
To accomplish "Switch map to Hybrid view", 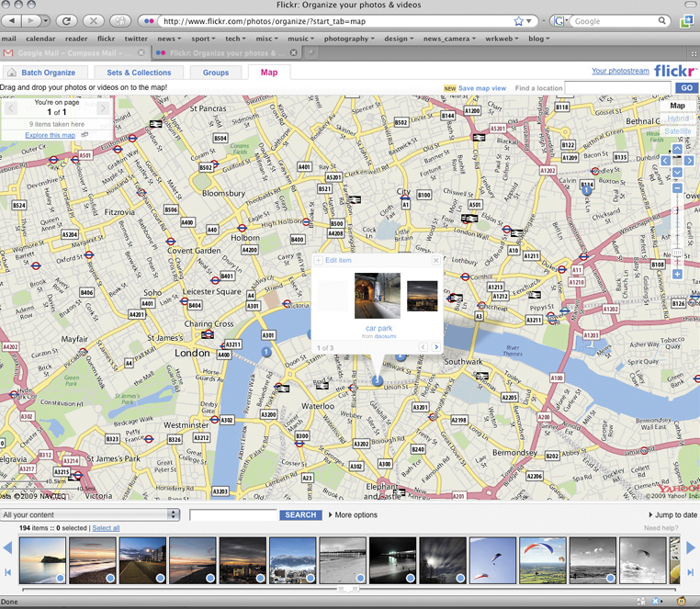I will (x=678, y=118).
